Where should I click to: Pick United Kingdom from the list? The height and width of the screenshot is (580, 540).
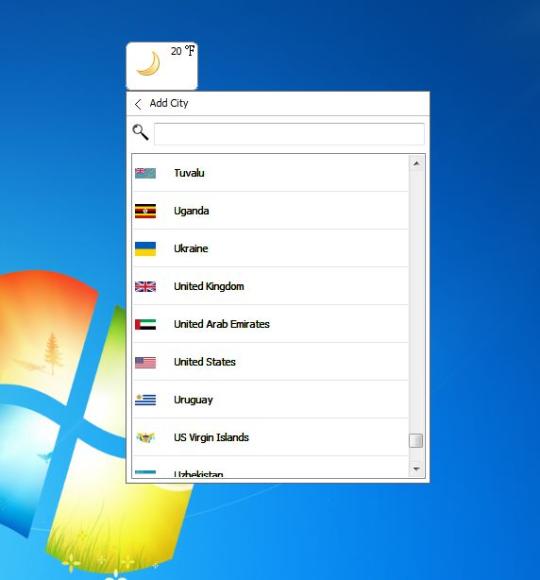point(270,286)
